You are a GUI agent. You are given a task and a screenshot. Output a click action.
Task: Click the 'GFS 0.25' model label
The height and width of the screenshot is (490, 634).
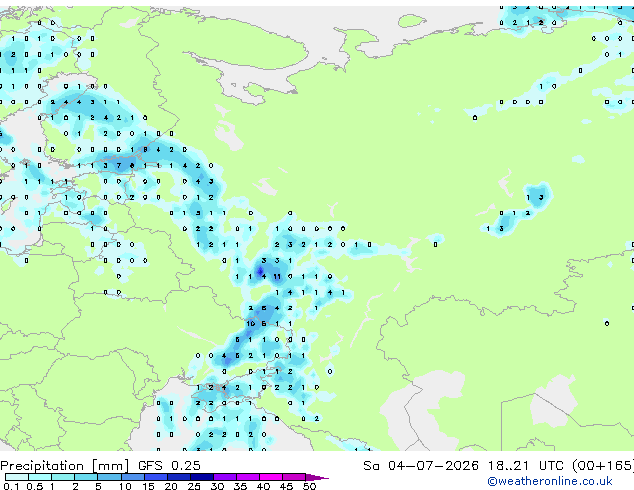point(169,466)
